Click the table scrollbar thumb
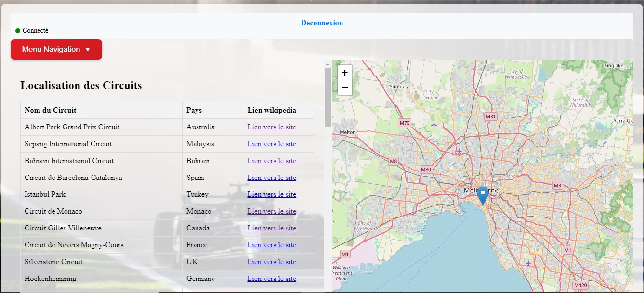644x293 pixels. coord(328,97)
